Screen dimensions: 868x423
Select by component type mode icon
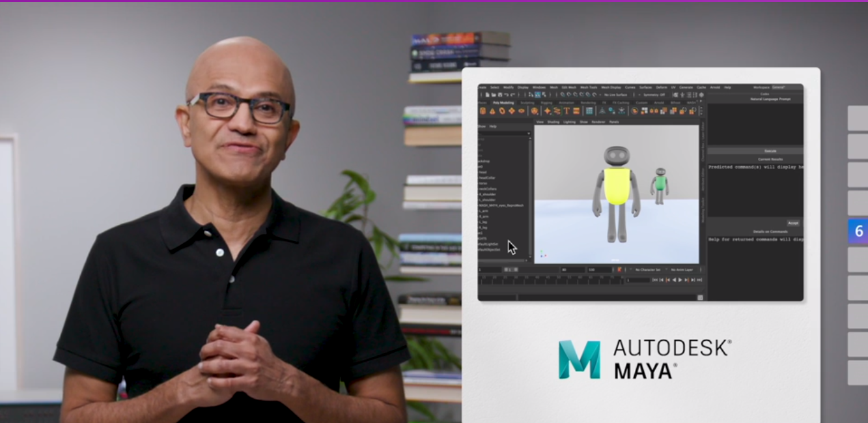click(x=544, y=95)
